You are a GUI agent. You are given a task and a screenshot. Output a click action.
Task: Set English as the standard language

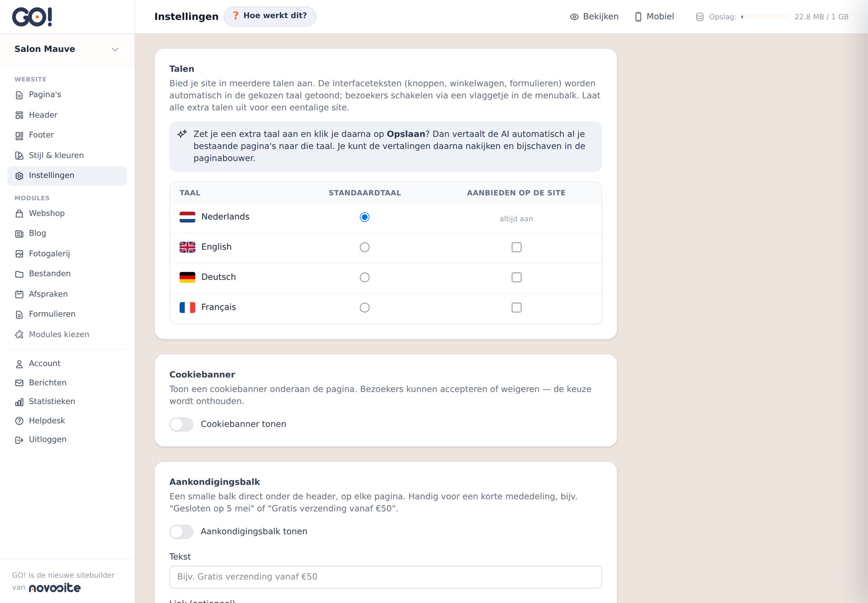(364, 247)
